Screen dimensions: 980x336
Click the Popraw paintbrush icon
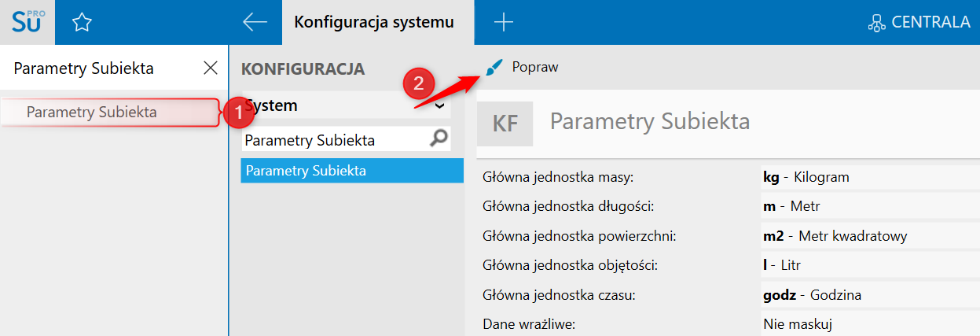coord(494,68)
